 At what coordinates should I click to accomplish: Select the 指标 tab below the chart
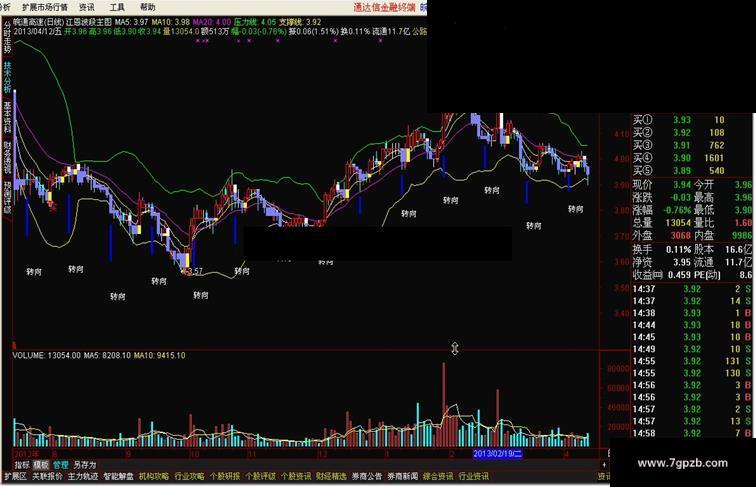pyautogui.click(x=22, y=465)
